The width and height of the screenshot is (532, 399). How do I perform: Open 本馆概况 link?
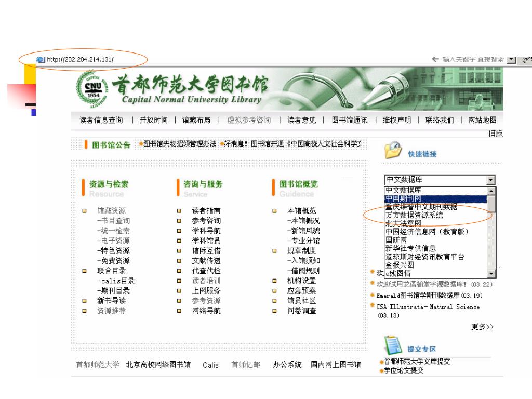[303, 221]
